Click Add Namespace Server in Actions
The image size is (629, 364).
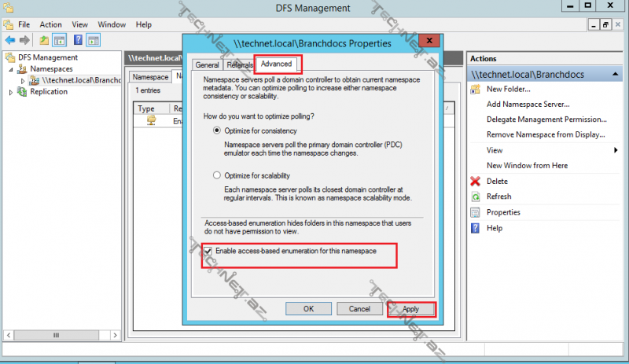528,104
